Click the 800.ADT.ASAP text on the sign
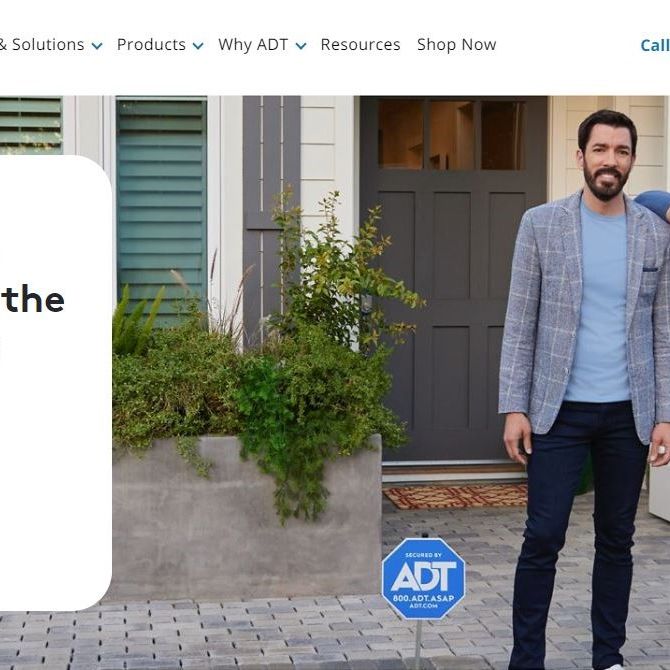The image size is (670, 670). [423, 598]
